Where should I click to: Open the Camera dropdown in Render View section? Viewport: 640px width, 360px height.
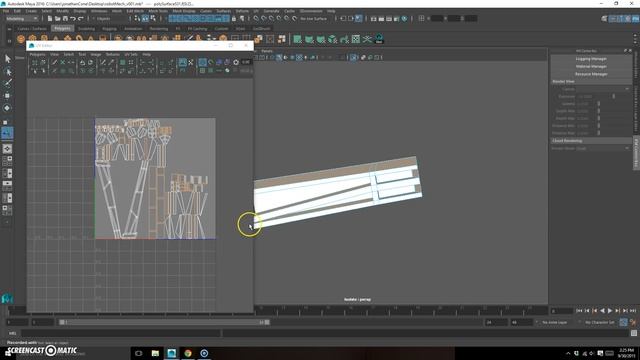(x=603, y=89)
